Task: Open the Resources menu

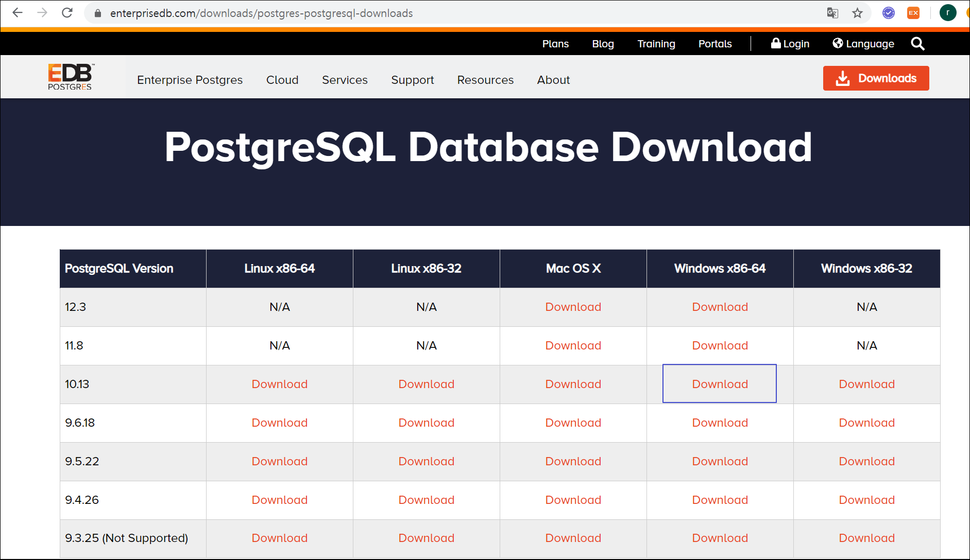Action: (x=485, y=80)
